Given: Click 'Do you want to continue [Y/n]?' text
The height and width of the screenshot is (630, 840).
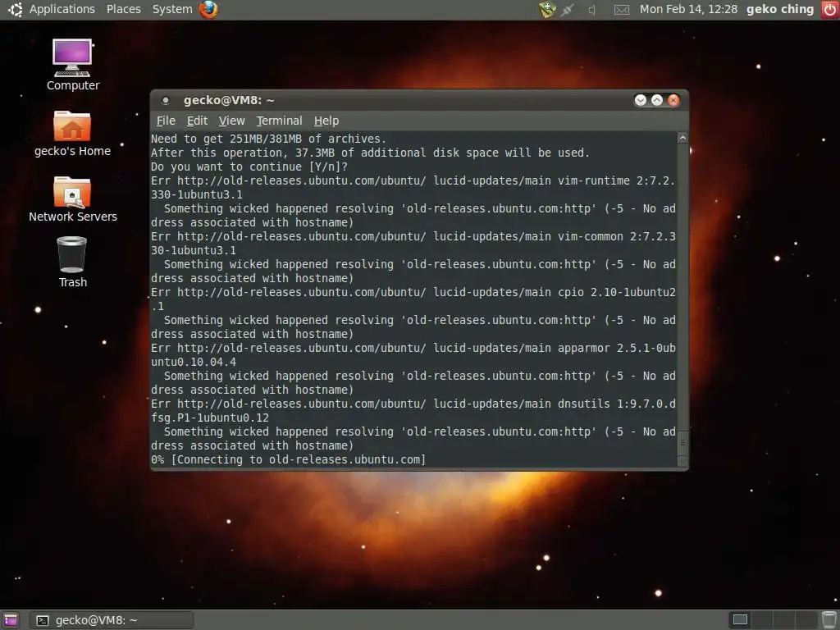Looking at the screenshot, I should pyautogui.click(x=249, y=167).
